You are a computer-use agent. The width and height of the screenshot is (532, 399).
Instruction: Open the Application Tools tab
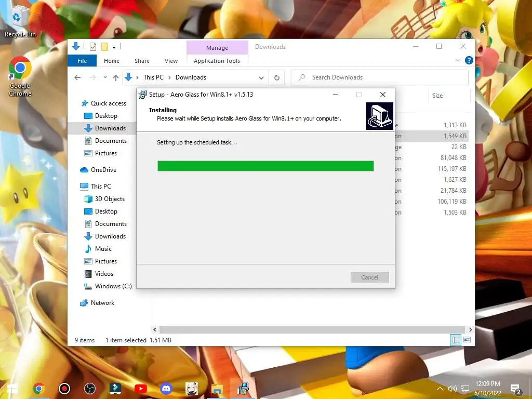pos(217,61)
